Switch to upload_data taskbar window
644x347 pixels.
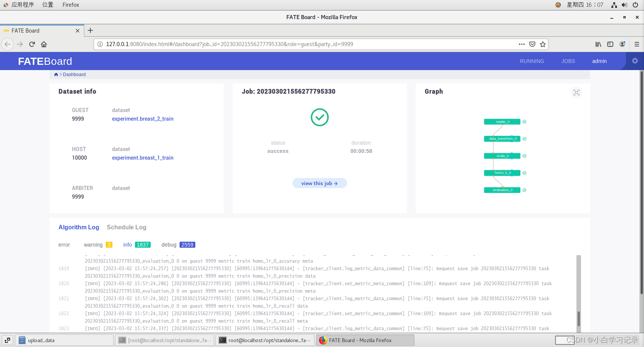pos(64,340)
